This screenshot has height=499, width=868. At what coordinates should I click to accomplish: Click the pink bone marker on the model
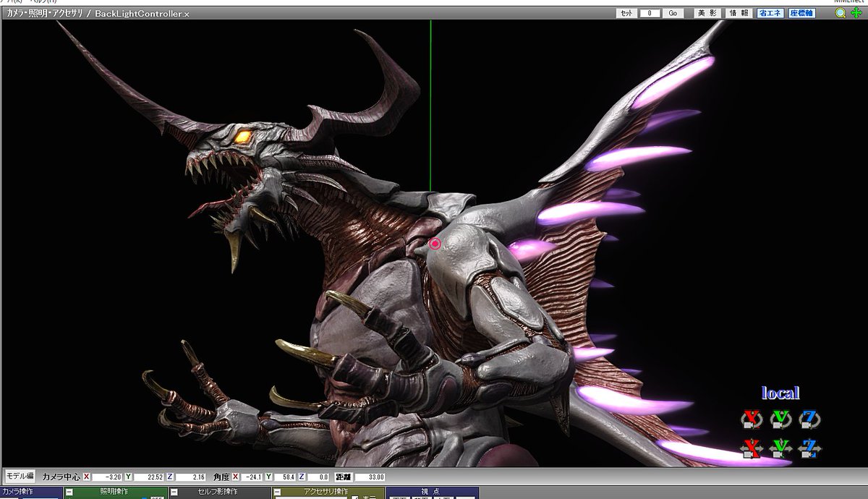[435, 244]
